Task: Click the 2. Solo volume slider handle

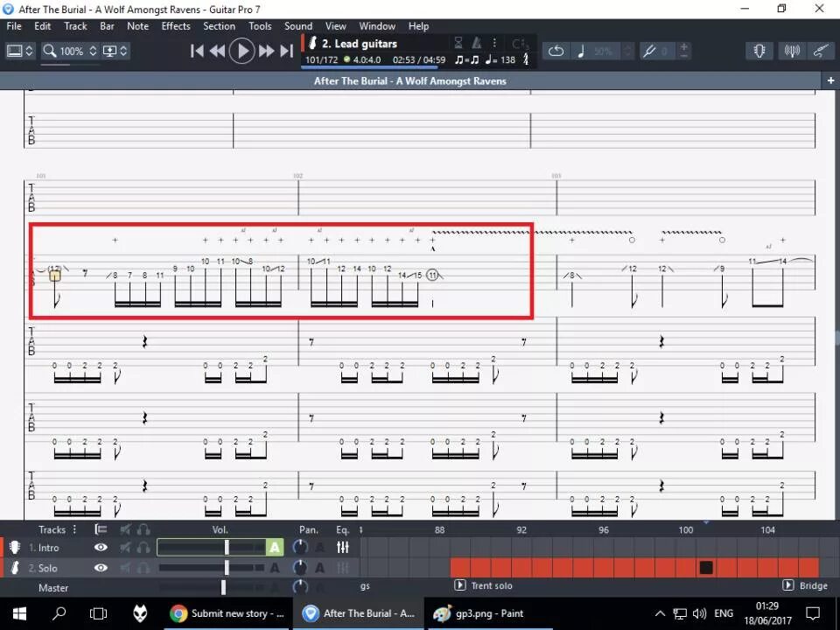Action: [x=227, y=567]
